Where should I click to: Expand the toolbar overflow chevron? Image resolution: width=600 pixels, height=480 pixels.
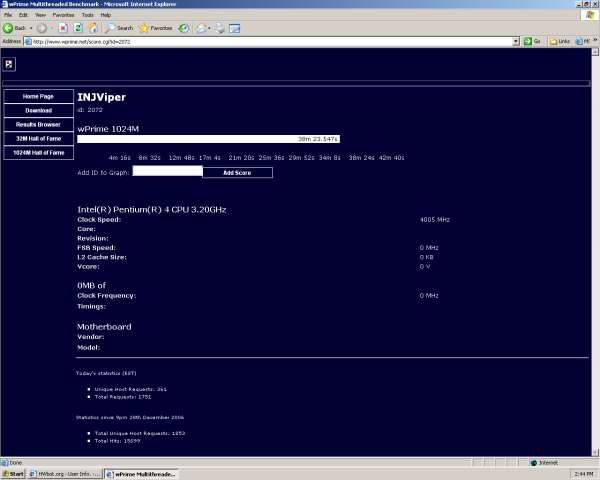(595, 40)
